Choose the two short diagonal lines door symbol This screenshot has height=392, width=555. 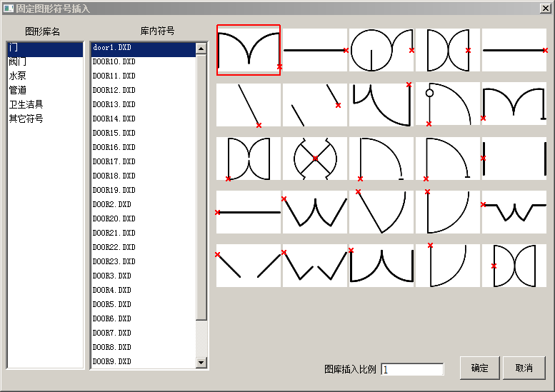[315, 105]
